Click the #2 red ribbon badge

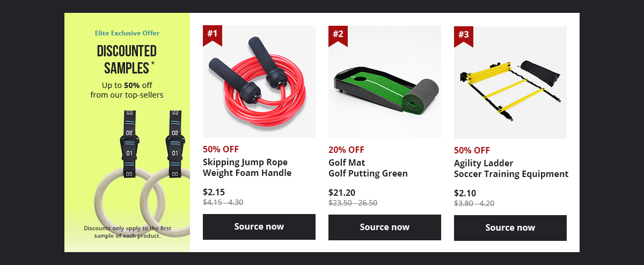point(338,35)
